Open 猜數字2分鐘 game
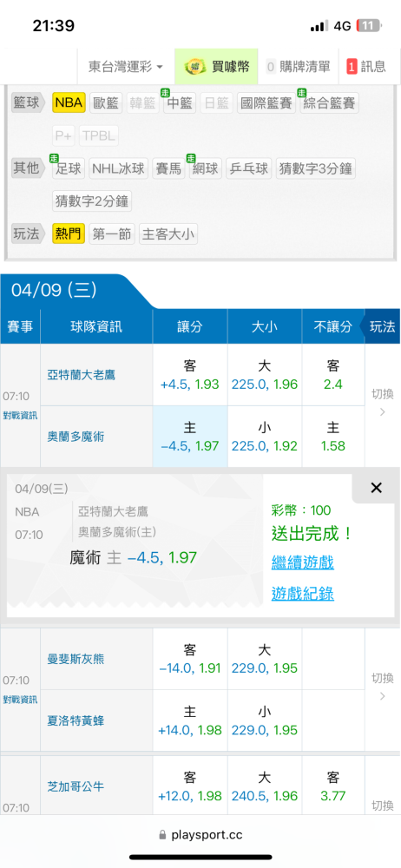401x868 pixels. pyautogui.click(x=93, y=201)
